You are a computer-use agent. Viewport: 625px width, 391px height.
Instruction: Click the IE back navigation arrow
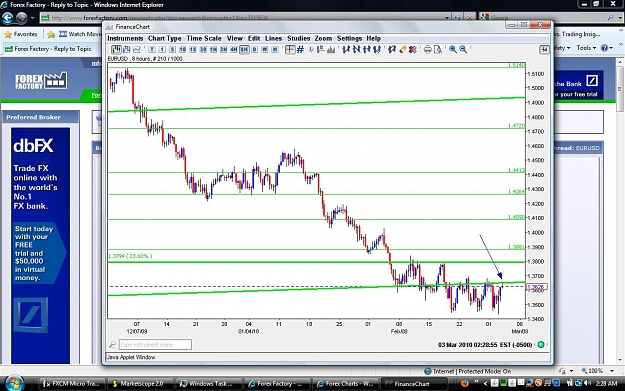[x=8, y=18]
